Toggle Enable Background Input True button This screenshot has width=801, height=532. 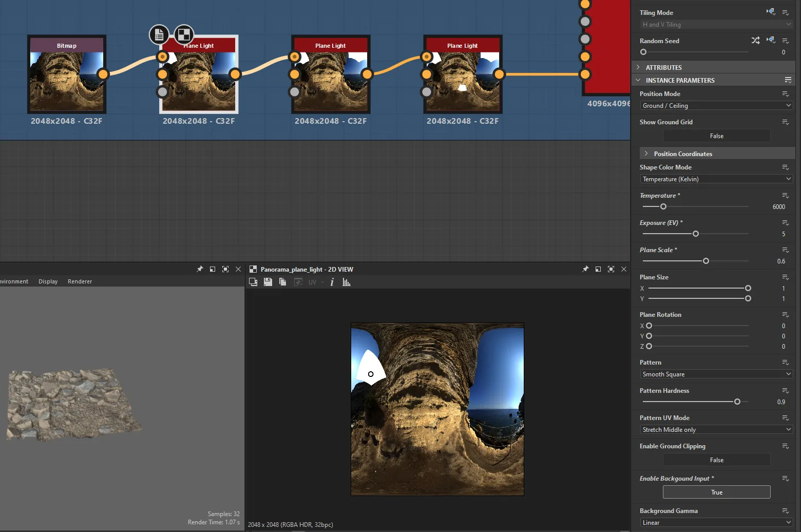717,492
